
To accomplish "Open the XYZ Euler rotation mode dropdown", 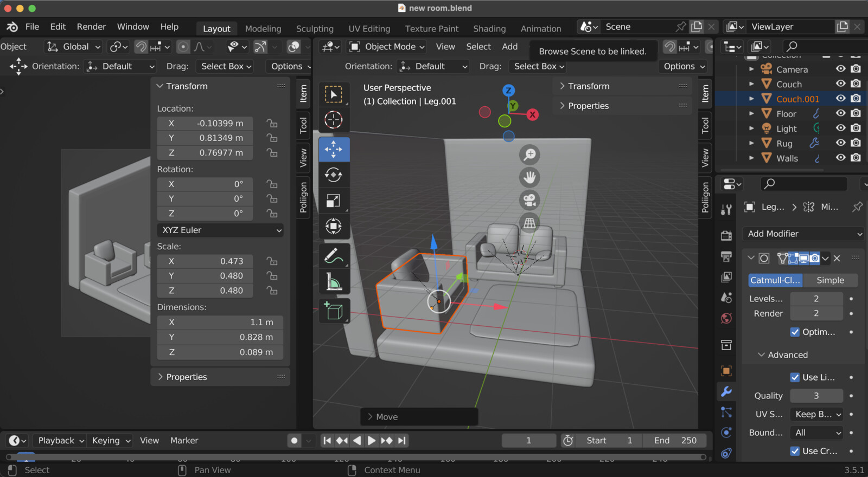I will (220, 230).
